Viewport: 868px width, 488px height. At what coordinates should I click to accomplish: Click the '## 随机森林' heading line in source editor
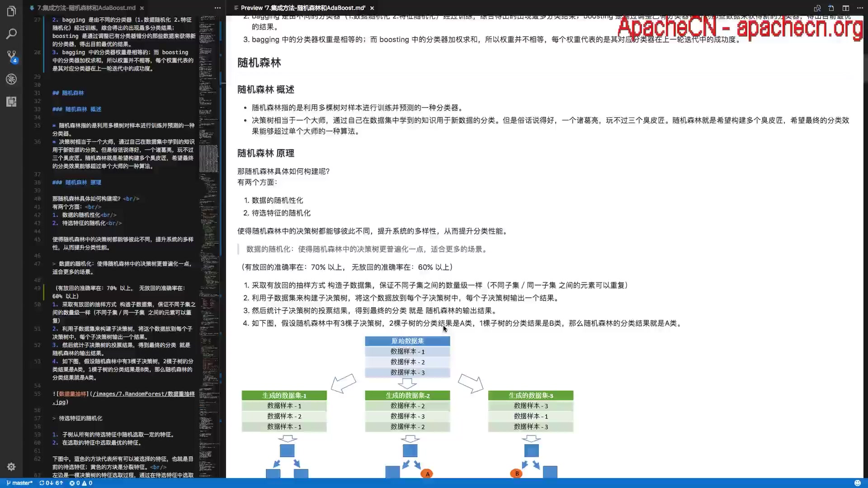point(68,93)
